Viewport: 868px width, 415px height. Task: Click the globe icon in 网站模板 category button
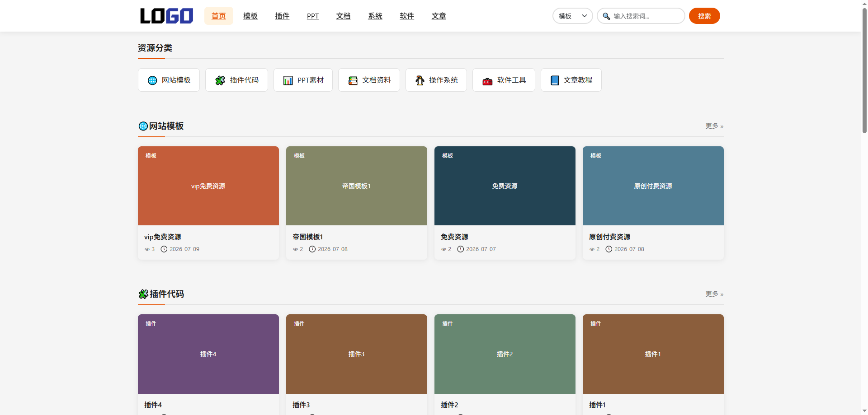[x=152, y=80]
